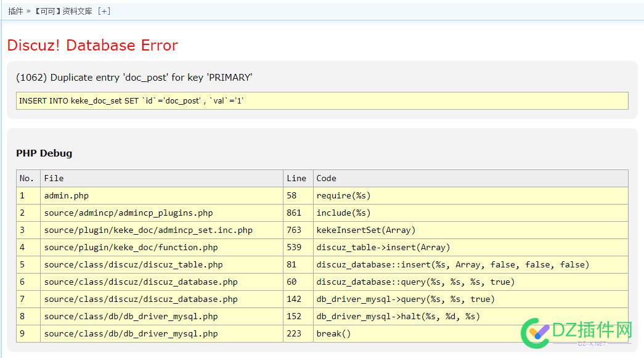The height and width of the screenshot is (358, 644).
Task: Click the PHP Debug section title
Action: pos(44,153)
